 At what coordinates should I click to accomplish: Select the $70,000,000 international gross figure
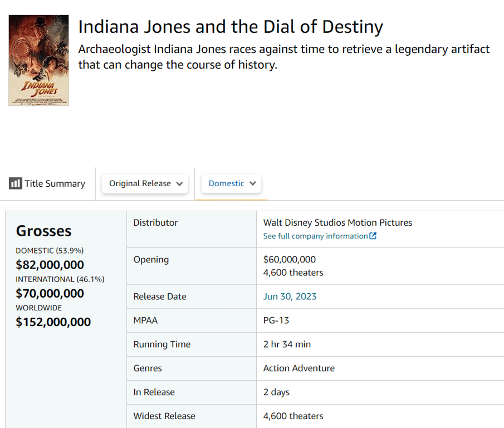(50, 293)
